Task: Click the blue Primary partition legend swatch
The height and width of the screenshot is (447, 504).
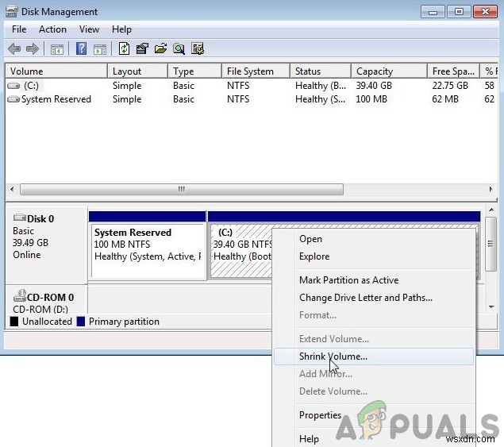Action: coord(81,322)
